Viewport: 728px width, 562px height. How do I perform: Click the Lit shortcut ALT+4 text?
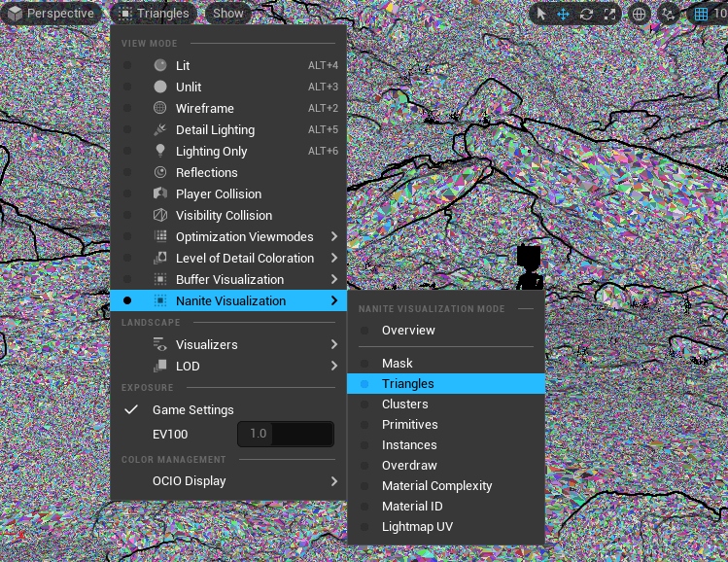[323, 65]
